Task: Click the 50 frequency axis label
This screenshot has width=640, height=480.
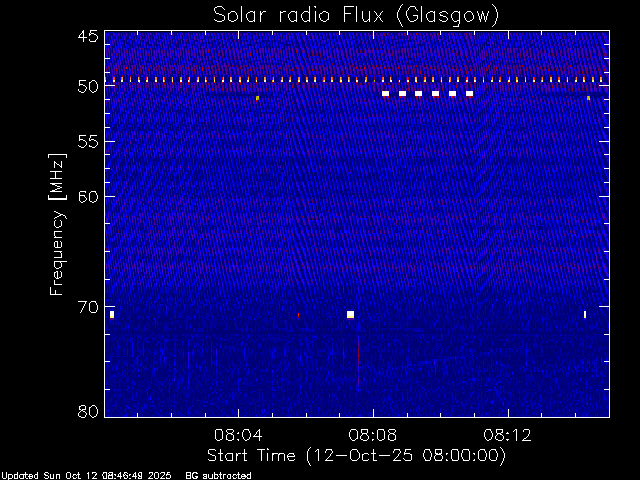Action: (x=88, y=87)
